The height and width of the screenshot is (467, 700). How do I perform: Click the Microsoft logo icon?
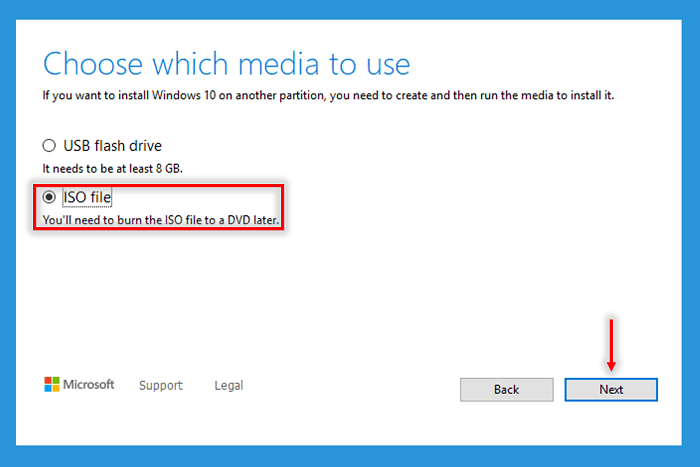[52, 384]
